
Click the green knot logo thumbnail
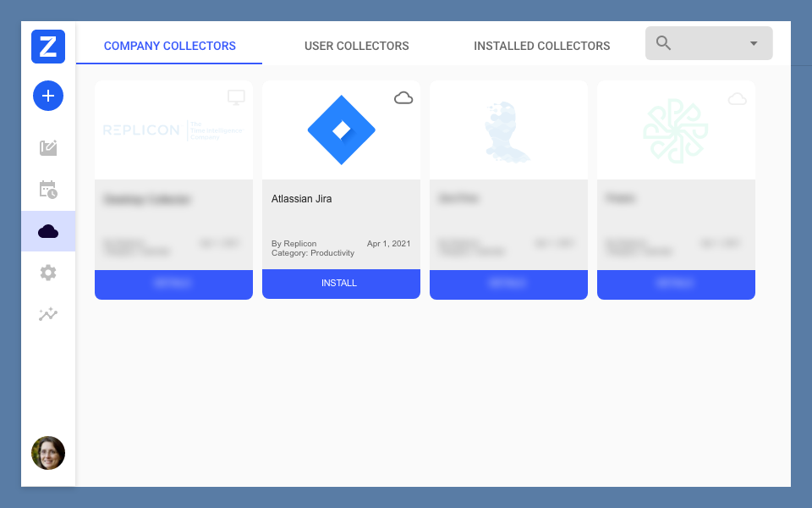(x=675, y=131)
